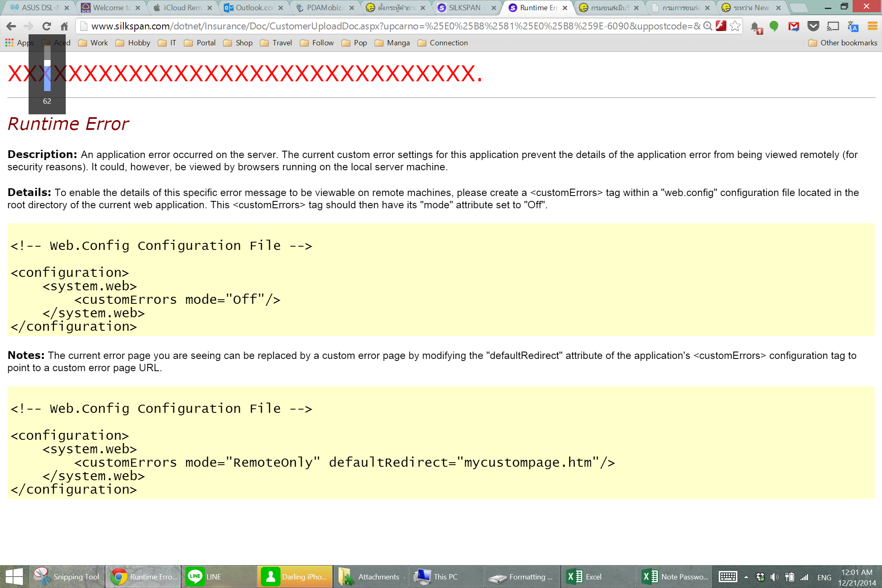Click the zoom magnifier in address bar

708,26
